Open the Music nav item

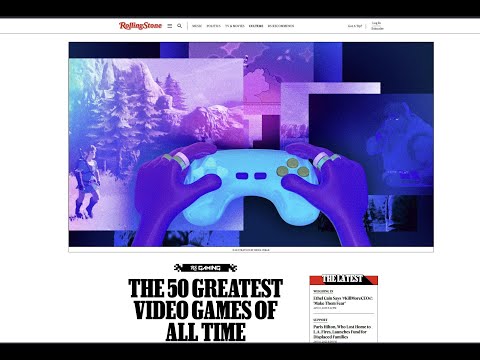197,26
